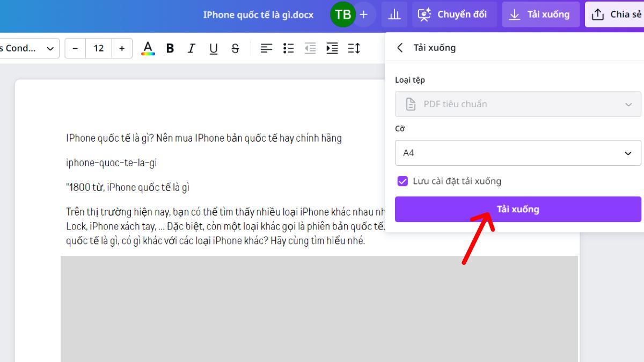Screen dimensions: 644x362
Task: Click the font size input showing 12
Action: coord(98,48)
